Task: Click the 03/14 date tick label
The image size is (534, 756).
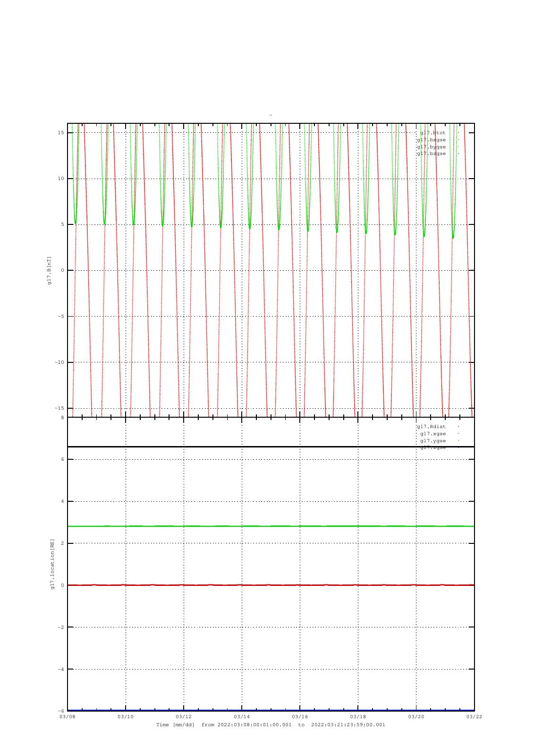Action: pyautogui.click(x=242, y=716)
